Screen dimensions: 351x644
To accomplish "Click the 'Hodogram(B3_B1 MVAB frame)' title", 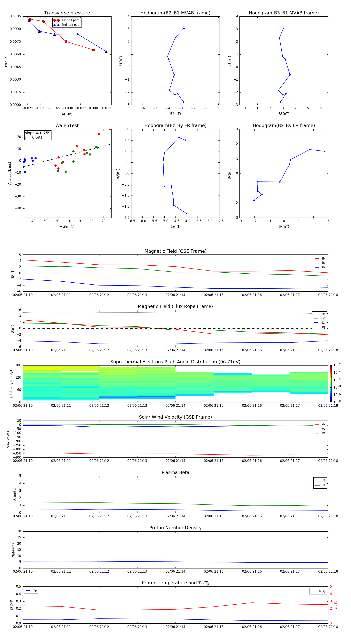I will pos(284,13).
